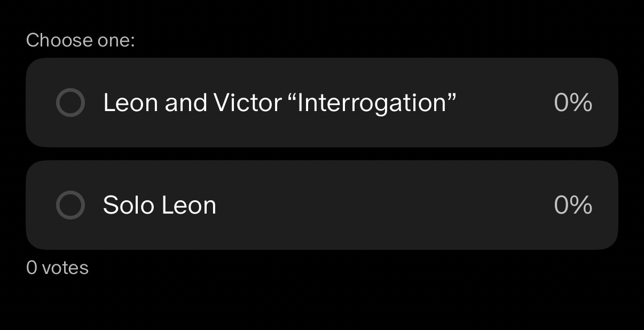Select the Solo Leon radio button

click(70, 205)
